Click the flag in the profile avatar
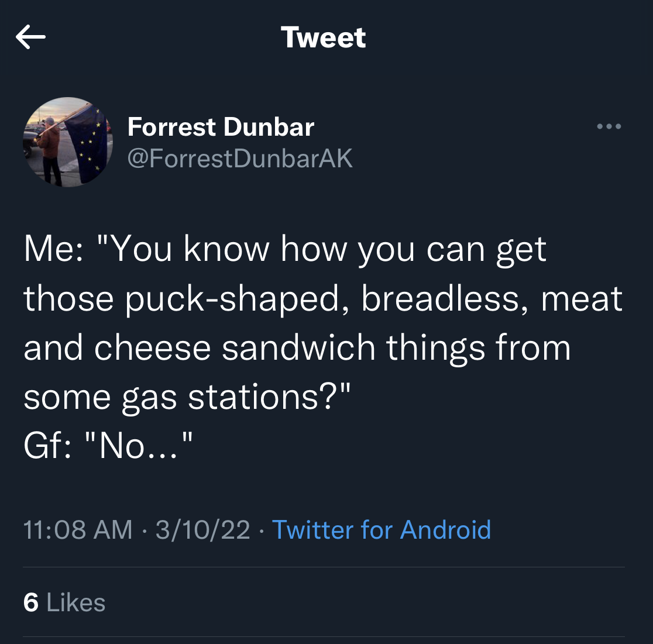The height and width of the screenshot is (644, 653). point(88,144)
